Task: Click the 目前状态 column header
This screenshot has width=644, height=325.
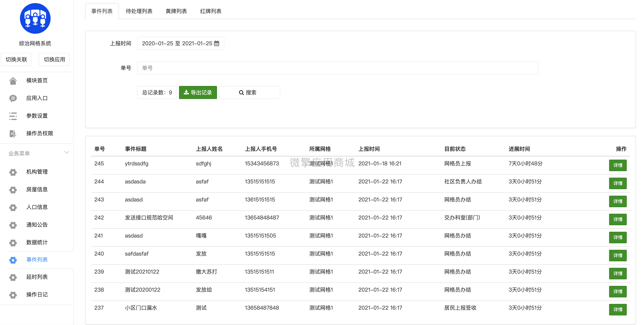Action: tap(455, 149)
